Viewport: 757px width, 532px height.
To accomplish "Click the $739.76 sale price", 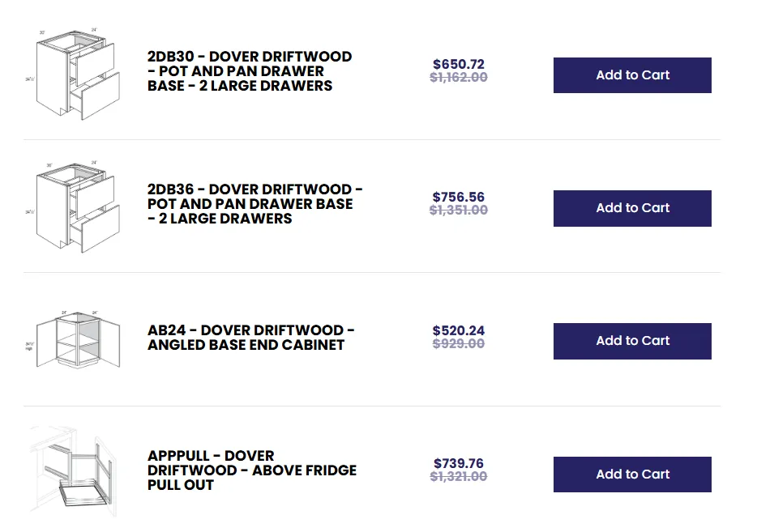I will (x=459, y=463).
